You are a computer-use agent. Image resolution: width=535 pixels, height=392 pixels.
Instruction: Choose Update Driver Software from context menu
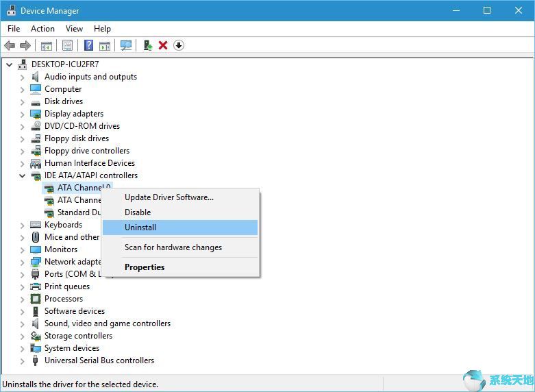(179, 197)
